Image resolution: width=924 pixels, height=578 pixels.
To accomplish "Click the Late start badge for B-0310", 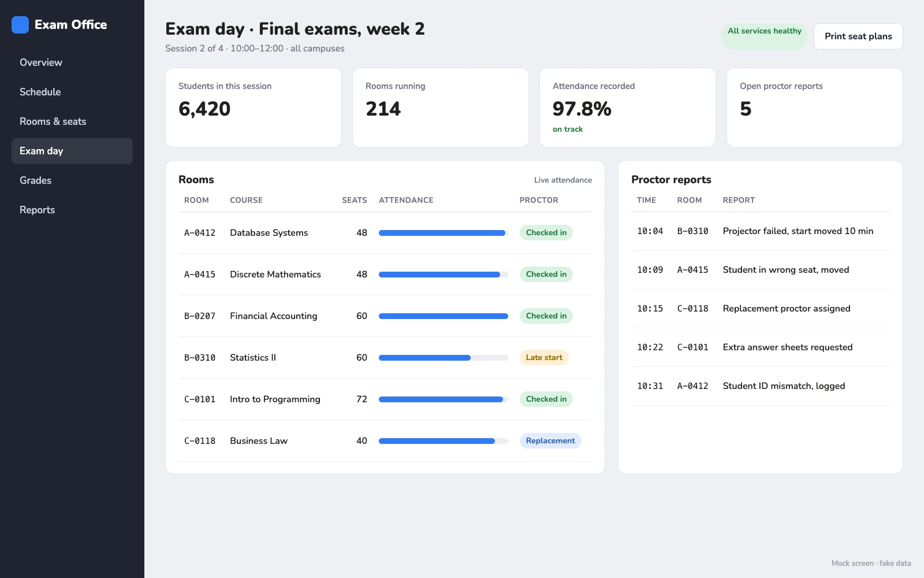I will [544, 358].
